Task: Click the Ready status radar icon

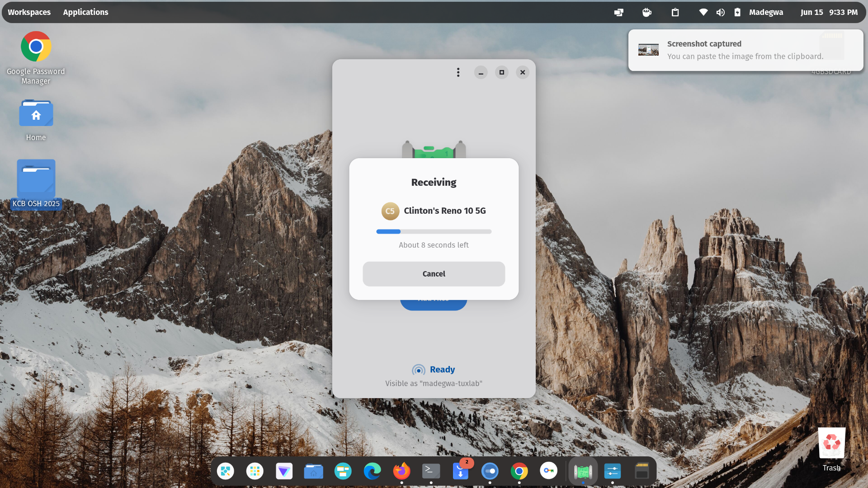Action: pyautogui.click(x=419, y=370)
